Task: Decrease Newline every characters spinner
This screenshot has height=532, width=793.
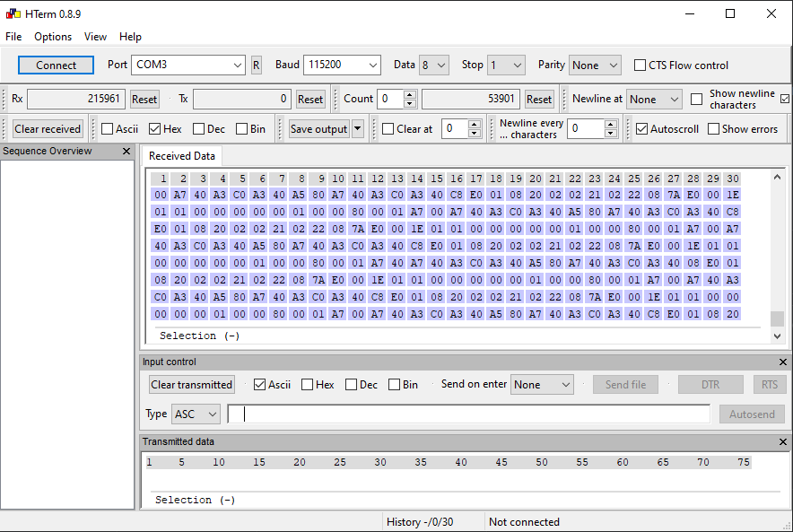Action: coord(611,133)
